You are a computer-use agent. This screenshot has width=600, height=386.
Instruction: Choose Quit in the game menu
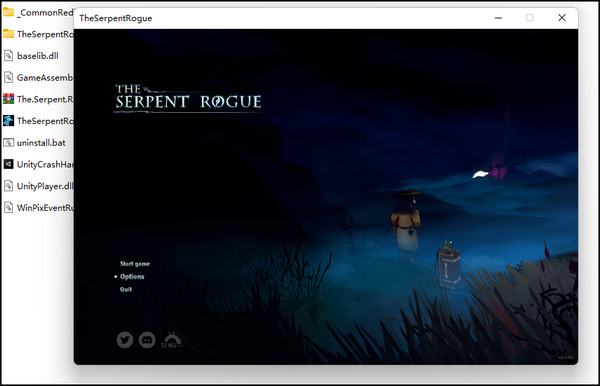click(126, 289)
